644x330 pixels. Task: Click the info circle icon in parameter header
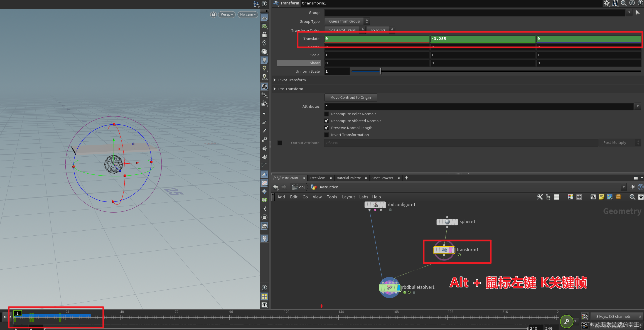[632, 3]
